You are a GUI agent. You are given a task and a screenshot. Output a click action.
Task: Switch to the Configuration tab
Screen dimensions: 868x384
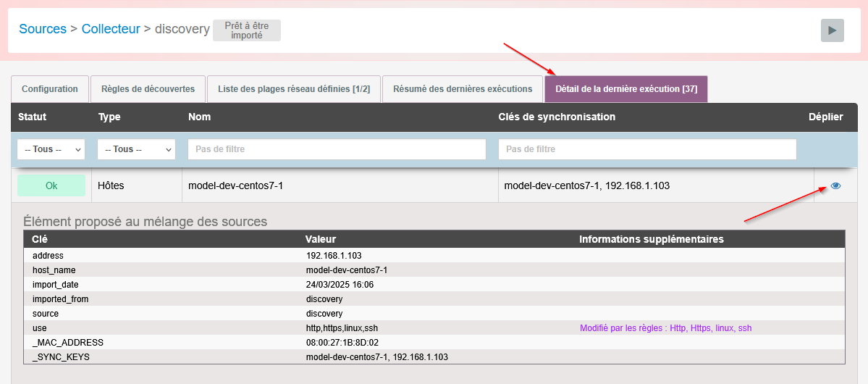point(50,89)
